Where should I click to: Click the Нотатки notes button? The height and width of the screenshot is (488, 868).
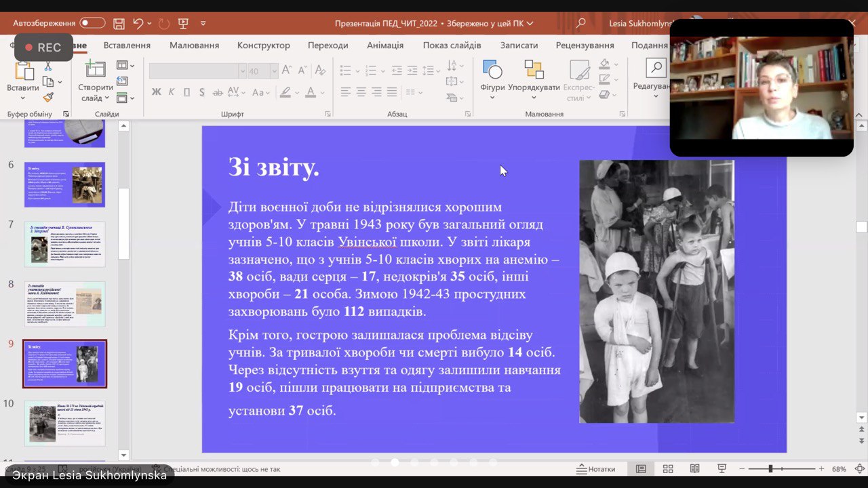595,469
